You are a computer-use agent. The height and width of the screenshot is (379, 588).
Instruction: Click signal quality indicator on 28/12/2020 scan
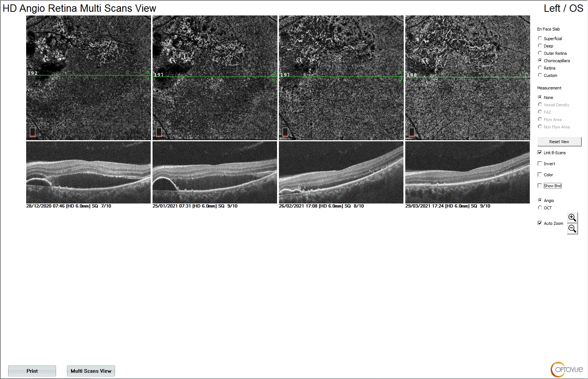[x=32, y=132]
